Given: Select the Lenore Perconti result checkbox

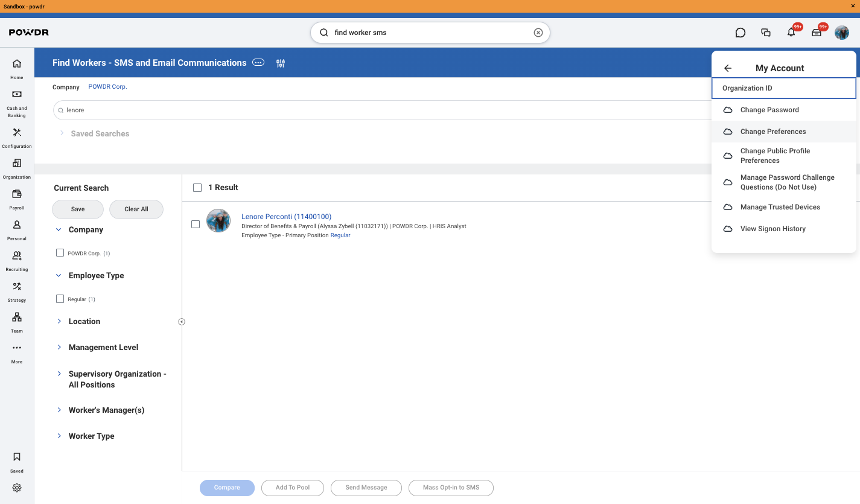Looking at the screenshot, I should [x=196, y=224].
